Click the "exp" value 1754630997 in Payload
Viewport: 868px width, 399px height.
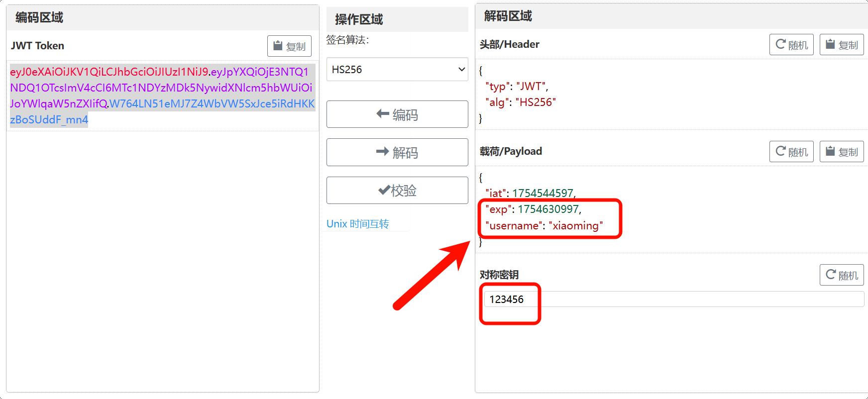click(548, 209)
